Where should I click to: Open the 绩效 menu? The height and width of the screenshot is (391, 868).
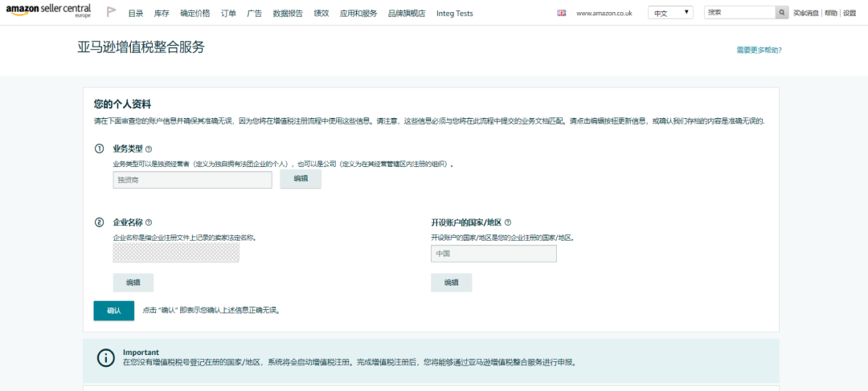pyautogui.click(x=321, y=14)
